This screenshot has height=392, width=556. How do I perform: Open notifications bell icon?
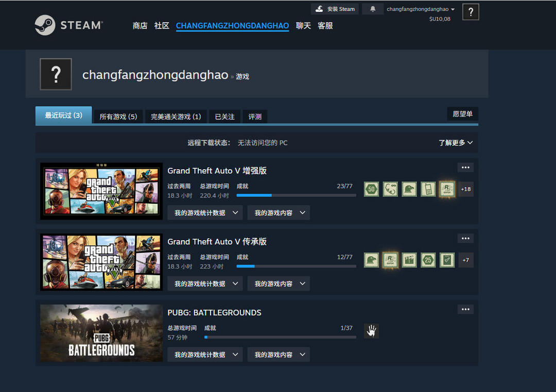[372, 9]
